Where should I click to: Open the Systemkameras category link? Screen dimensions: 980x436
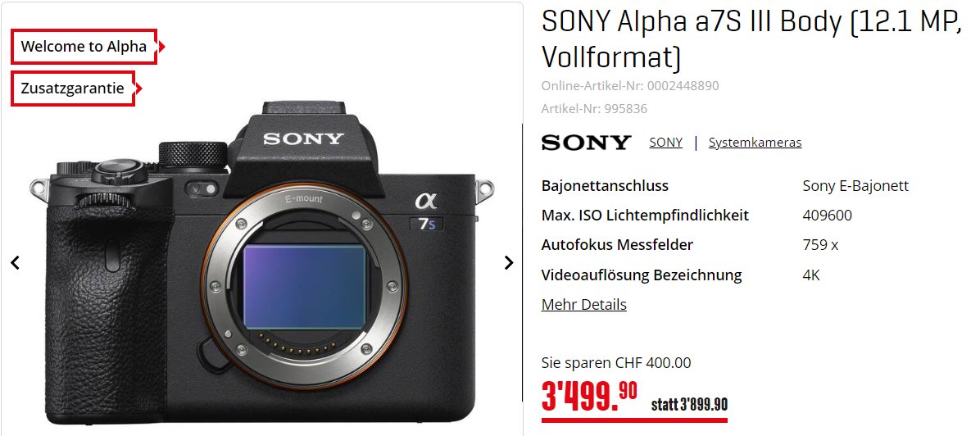pos(755,143)
